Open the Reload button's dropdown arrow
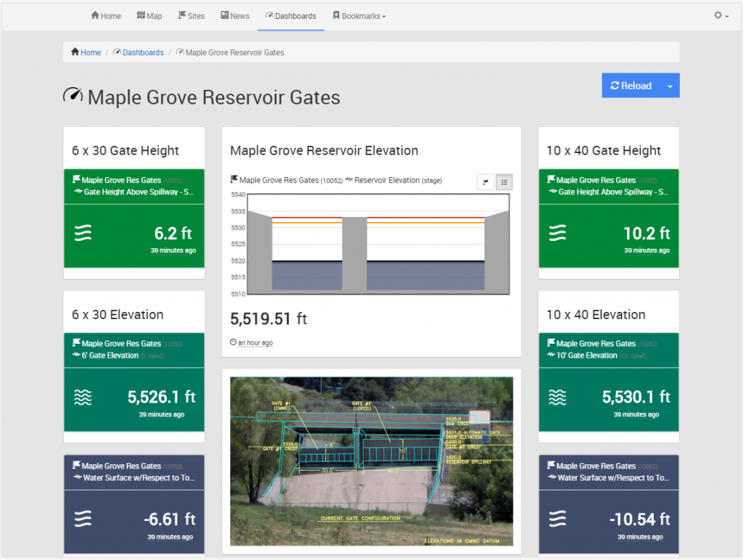This screenshot has height=560, width=743. click(x=670, y=86)
